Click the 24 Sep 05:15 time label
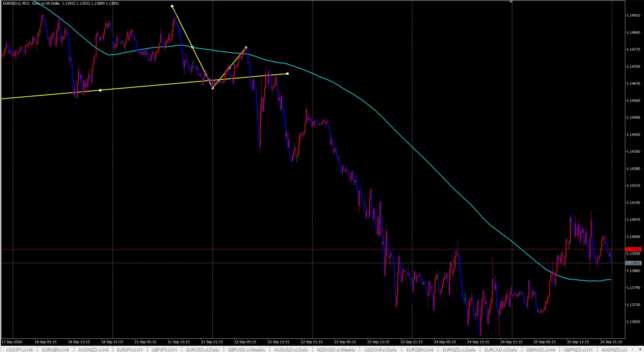This screenshot has height=352, width=644. [x=445, y=342]
